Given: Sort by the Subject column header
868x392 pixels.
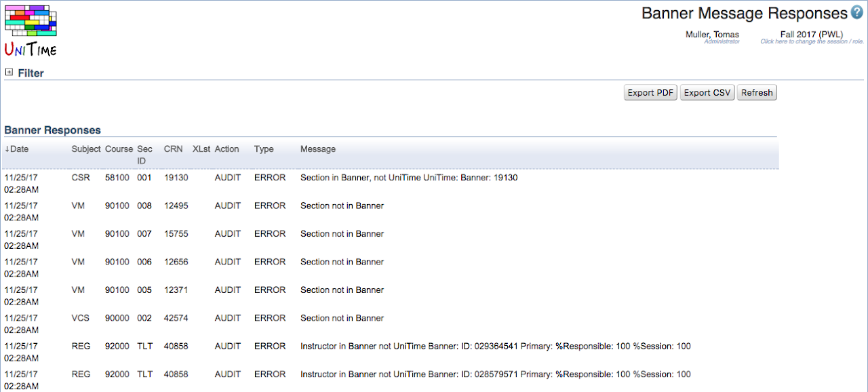Looking at the screenshot, I should tap(86, 149).
